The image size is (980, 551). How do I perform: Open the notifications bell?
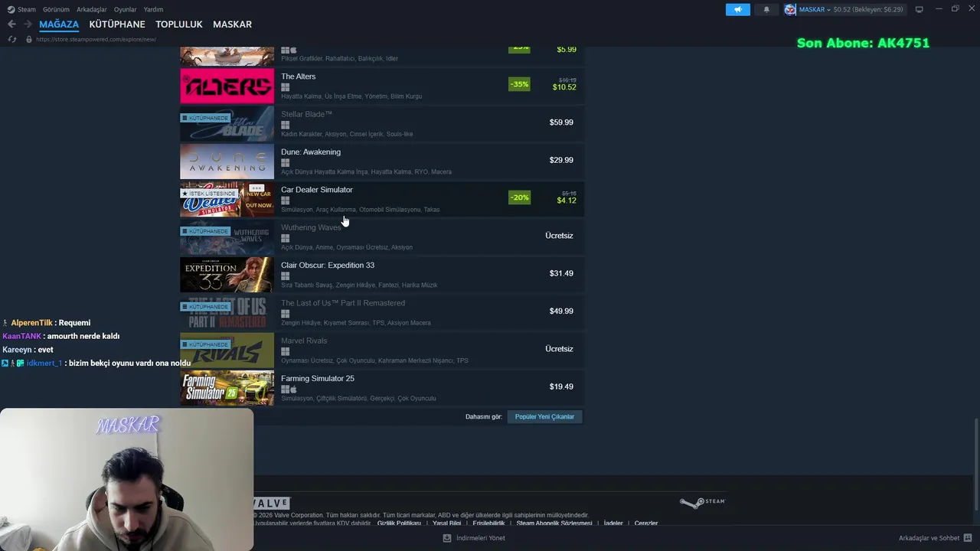(766, 9)
